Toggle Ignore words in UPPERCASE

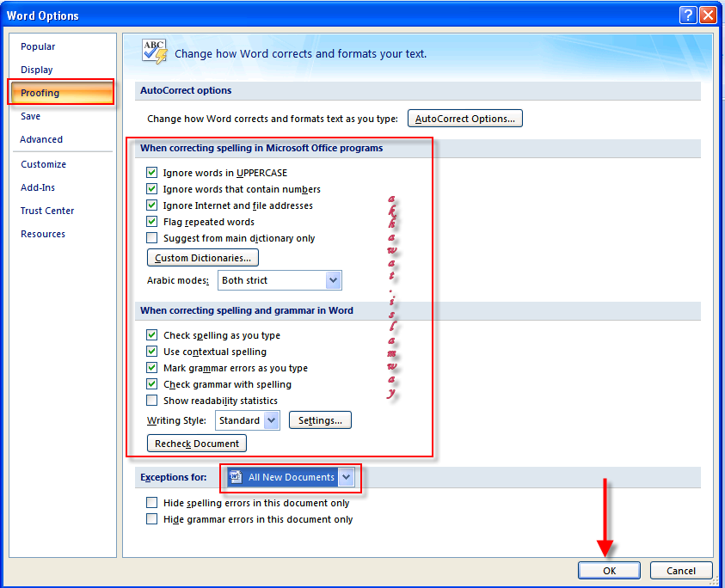tap(151, 173)
